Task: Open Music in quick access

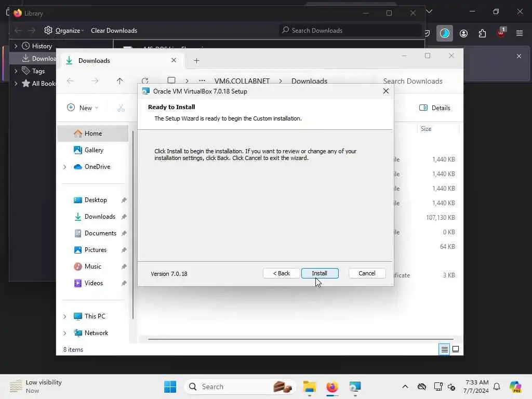Action: point(92,267)
